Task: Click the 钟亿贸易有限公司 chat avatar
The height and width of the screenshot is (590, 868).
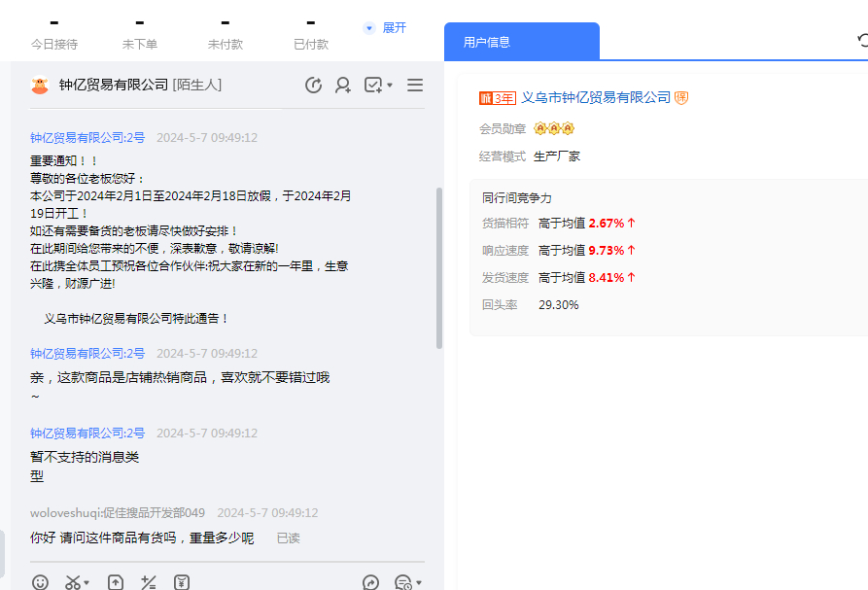Action: coord(40,86)
